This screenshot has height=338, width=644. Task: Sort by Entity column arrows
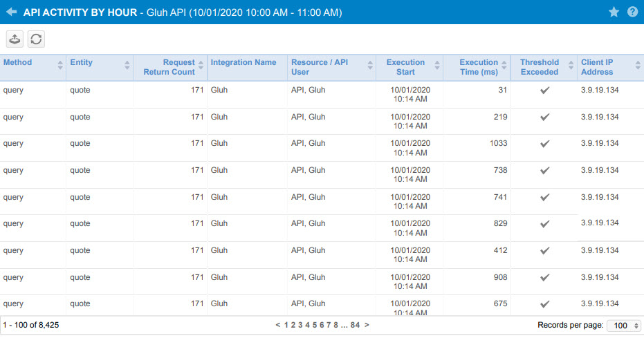pos(127,65)
